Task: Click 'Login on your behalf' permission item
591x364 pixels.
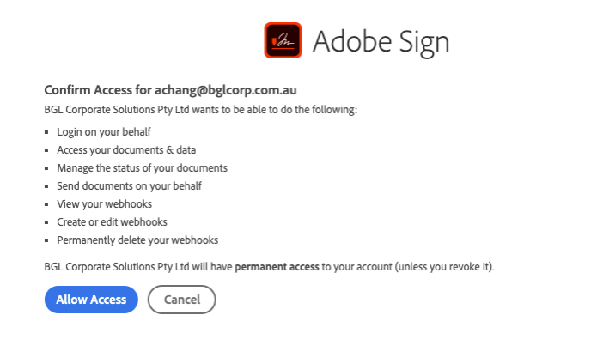Action: (104, 131)
